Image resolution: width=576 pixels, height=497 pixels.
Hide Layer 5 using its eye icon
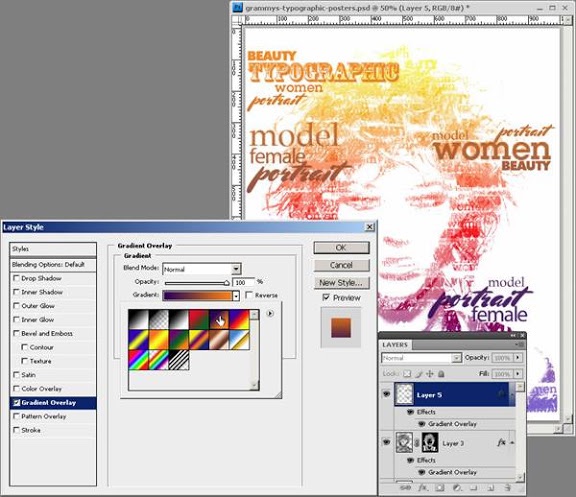386,394
